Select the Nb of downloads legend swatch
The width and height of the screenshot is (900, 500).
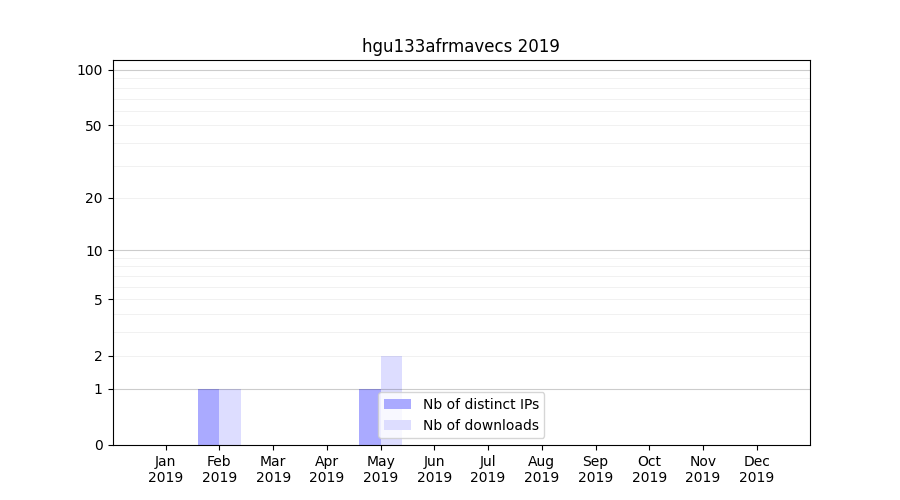click(397, 425)
